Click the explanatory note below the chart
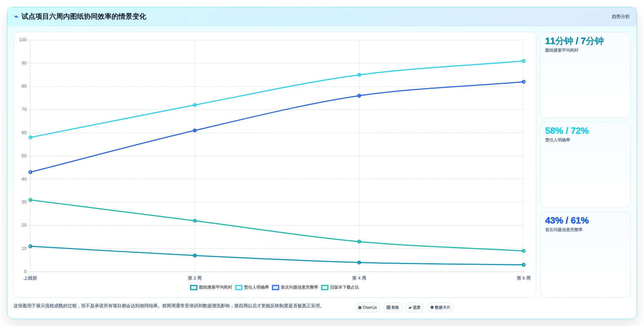Viewport: 644px width, 326px height. pyautogui.click(x=169, y=306)
